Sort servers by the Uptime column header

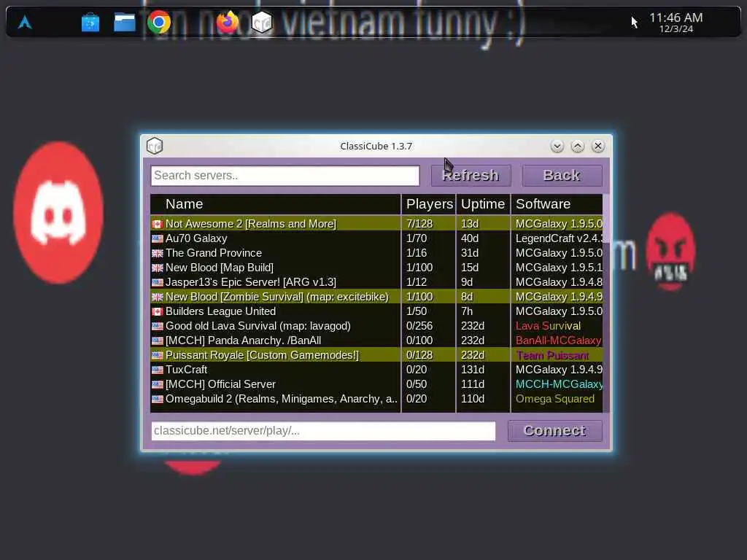[483, 204]
